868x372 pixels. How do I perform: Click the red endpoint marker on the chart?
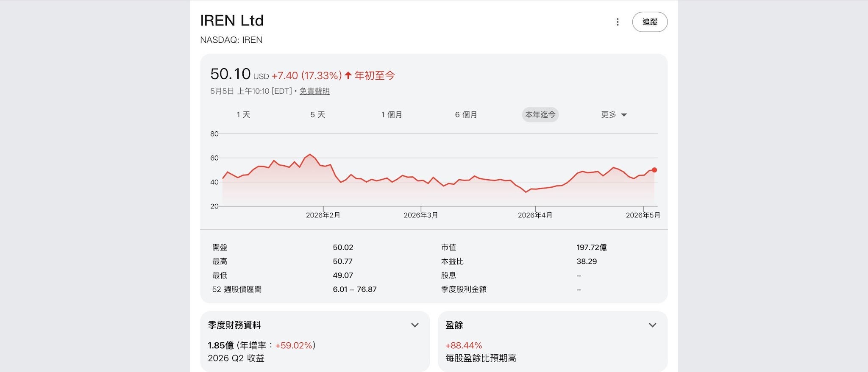coord(654,170)
